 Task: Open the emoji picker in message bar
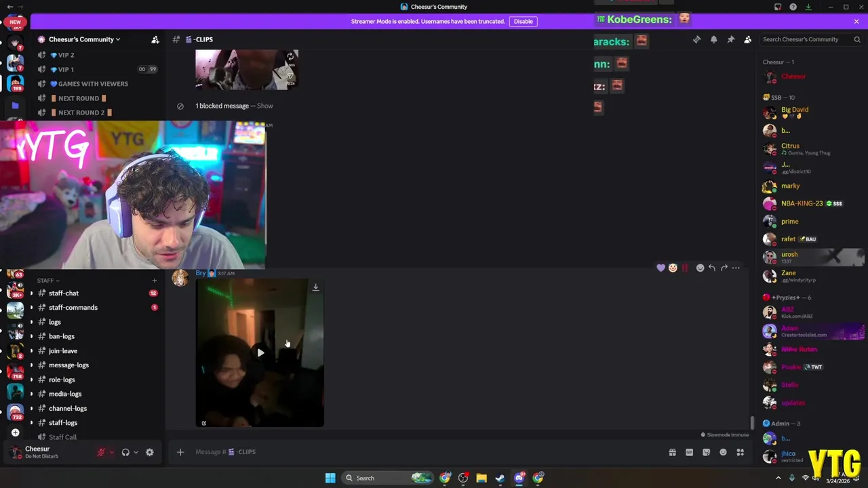coord(723,452)
